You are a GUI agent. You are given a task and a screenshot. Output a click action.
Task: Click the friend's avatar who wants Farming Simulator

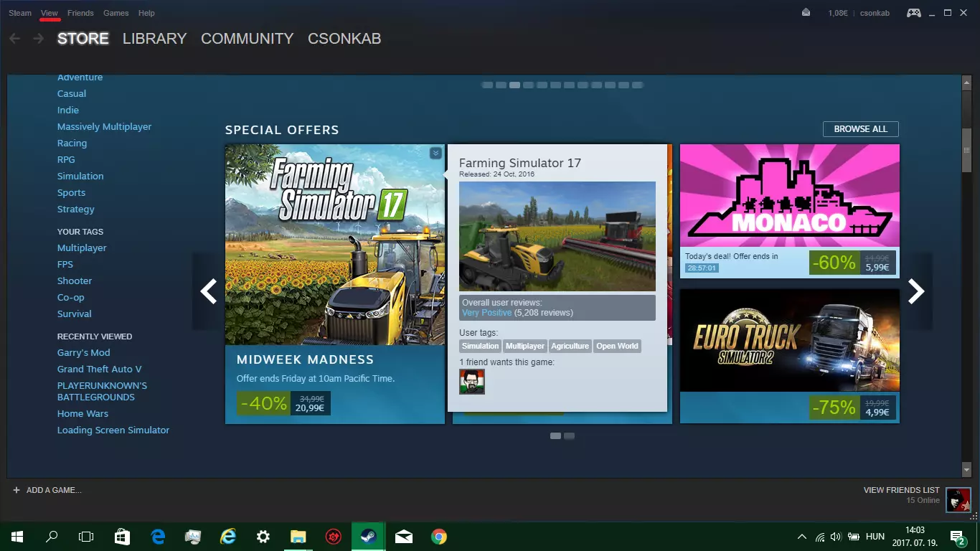click(472, 382)
